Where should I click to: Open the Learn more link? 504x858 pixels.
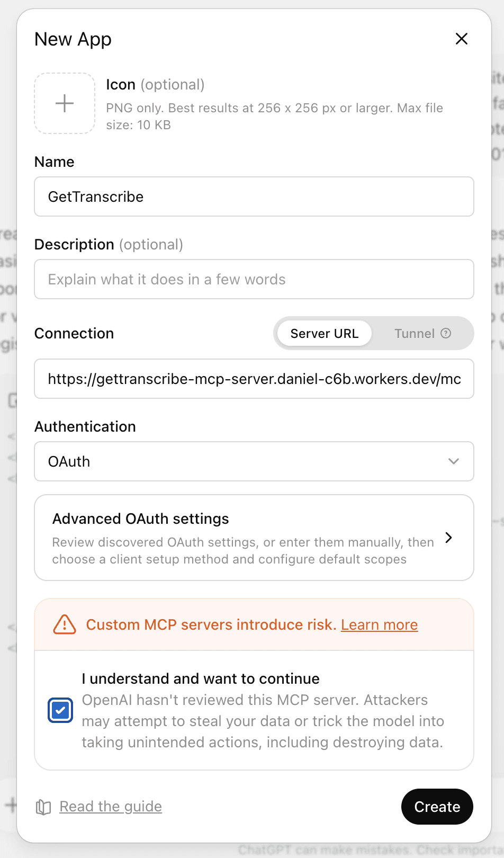point(379,625)
